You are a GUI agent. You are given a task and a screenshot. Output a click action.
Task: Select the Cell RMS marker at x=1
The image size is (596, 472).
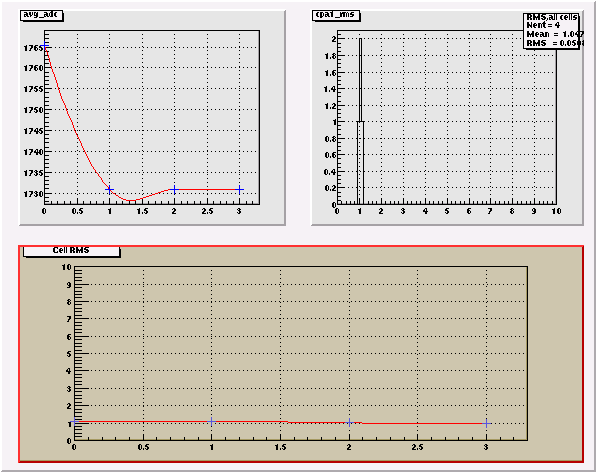[x=212, y=421]
